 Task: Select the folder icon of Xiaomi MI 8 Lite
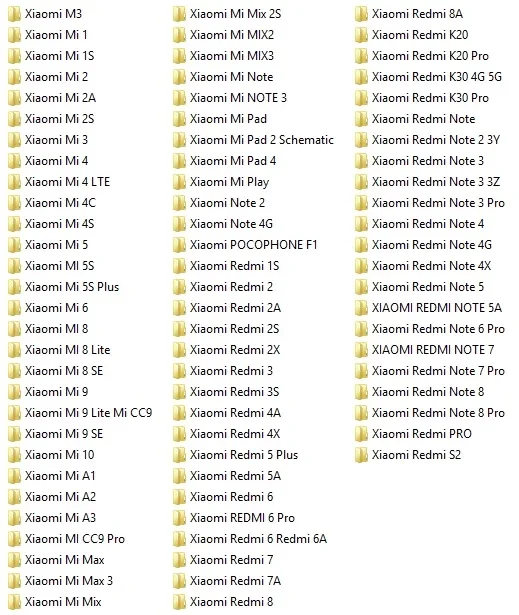(x=14, y=350)
